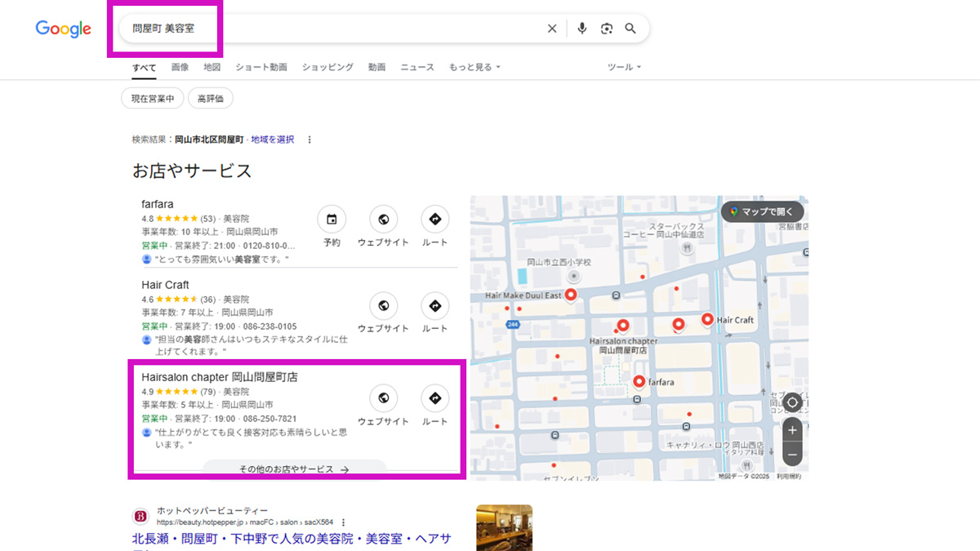Open farfara reservation (予約) icon

point(332,219)
